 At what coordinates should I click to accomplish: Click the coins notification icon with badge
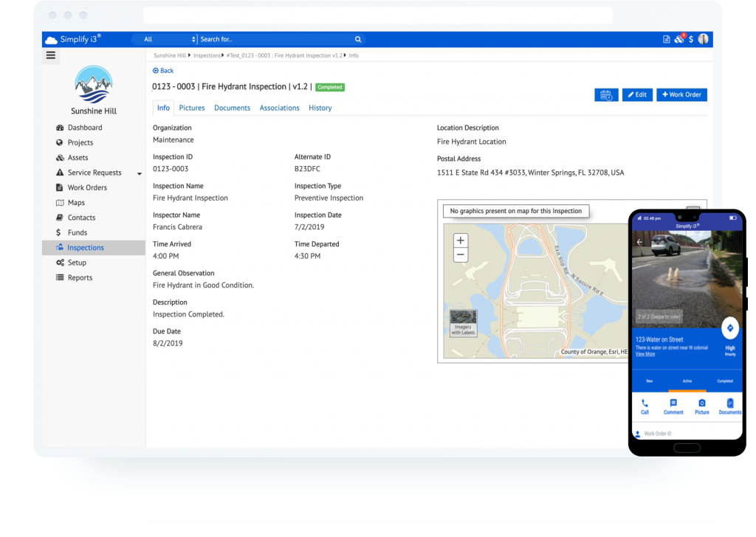679,39
